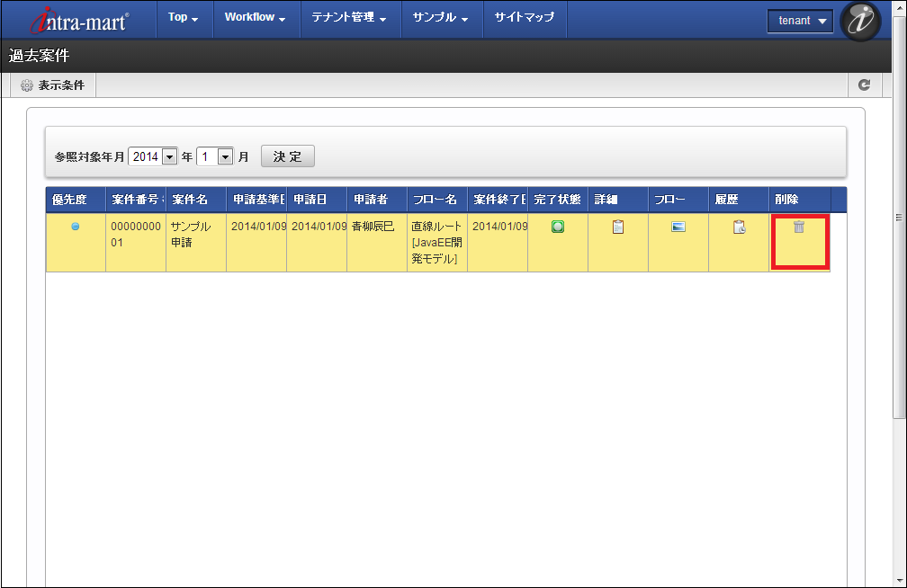The width and height of the screenshot is (907, 588).
Task: Open the サンプル menu
Action: click(441, 18)
